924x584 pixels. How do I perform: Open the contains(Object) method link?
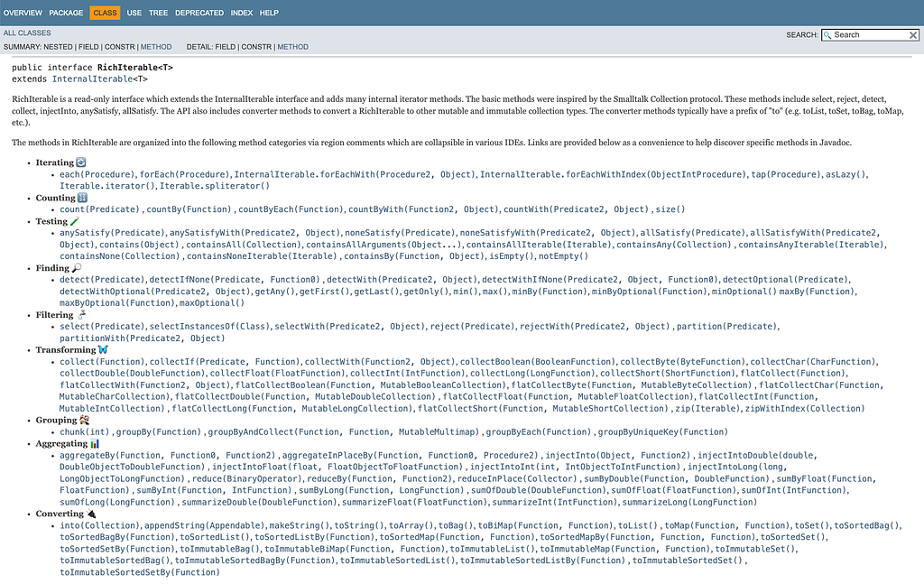pos(139,245)
